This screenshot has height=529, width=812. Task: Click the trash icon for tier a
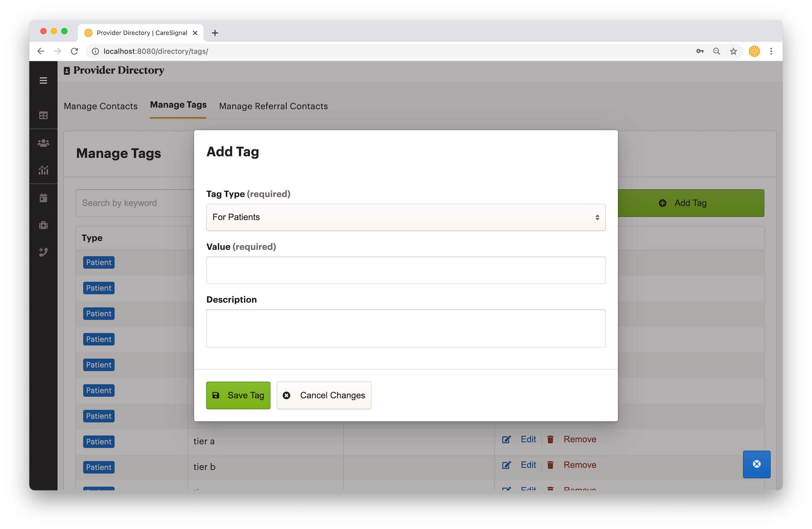551,439
